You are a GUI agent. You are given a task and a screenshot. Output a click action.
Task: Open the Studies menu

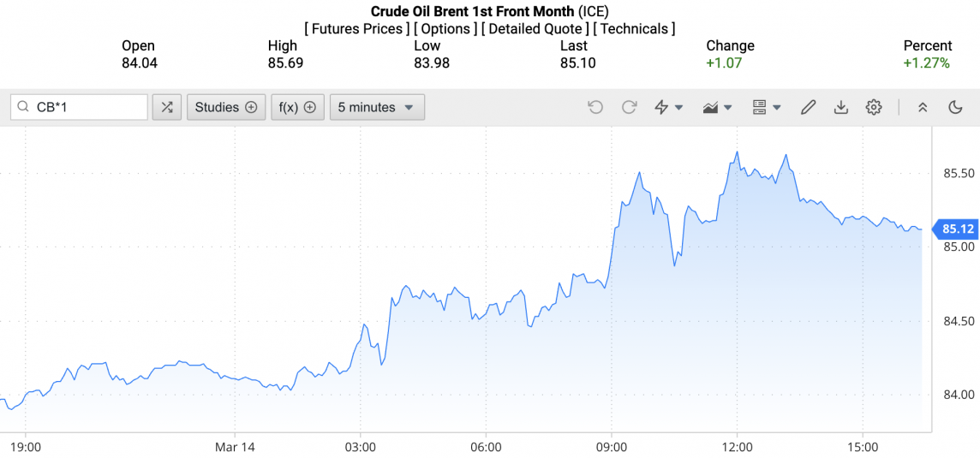226,107
